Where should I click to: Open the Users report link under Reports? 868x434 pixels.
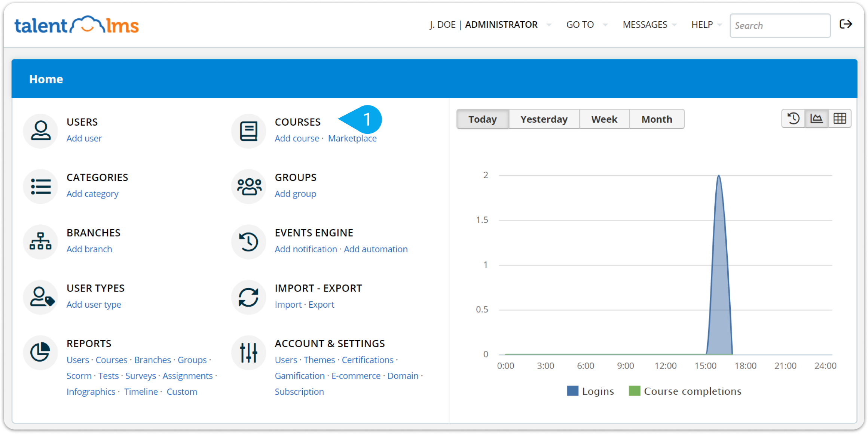78,360
